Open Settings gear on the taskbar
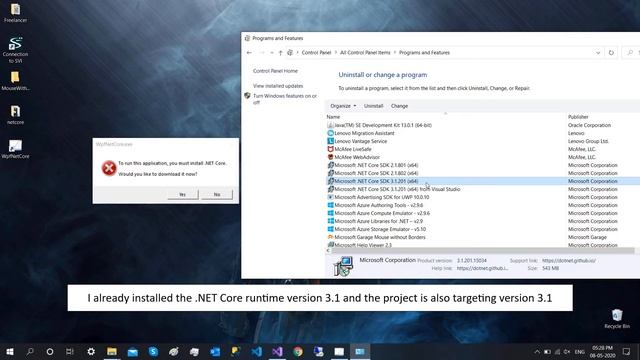640x360 pixels. pyautogui.click(x=91, y=351)
